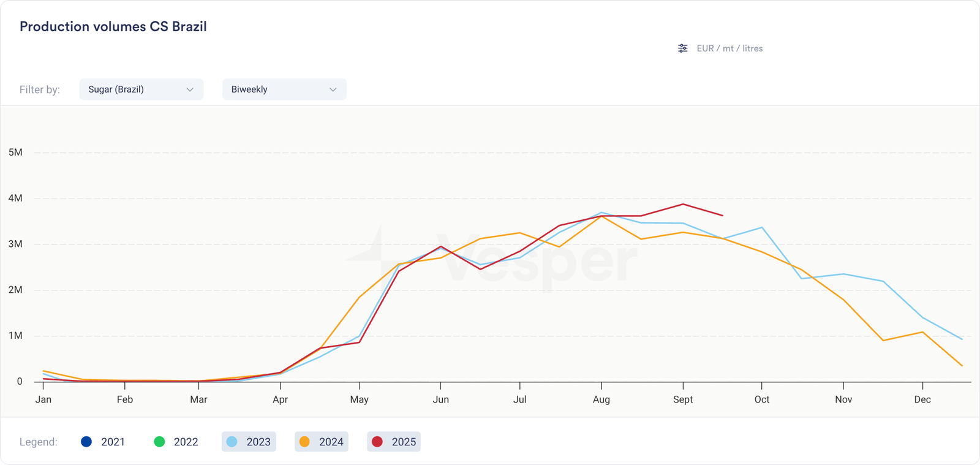This screenshot has height=465, width=980.
Task: Click the dark blue 2021 legend dot
Action: pos(86,442)
